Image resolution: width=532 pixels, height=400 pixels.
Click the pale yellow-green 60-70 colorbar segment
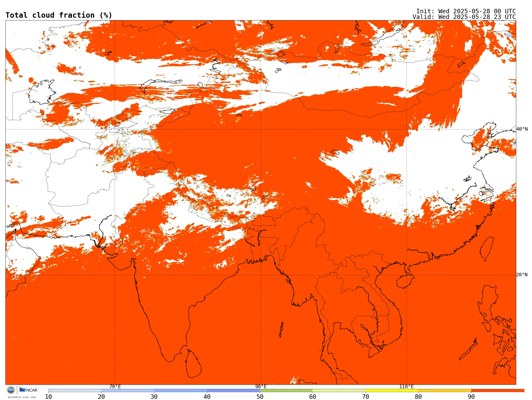tap(339, 391)
